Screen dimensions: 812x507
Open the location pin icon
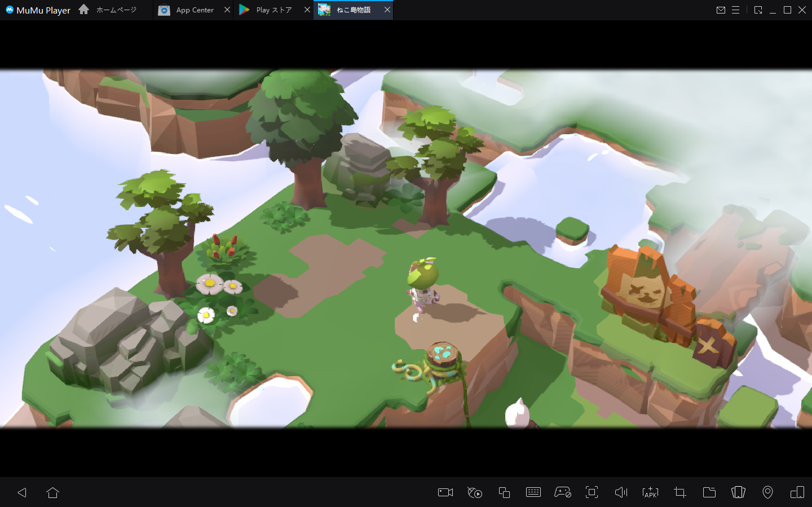pyautogui.click(x=767, y=492)
